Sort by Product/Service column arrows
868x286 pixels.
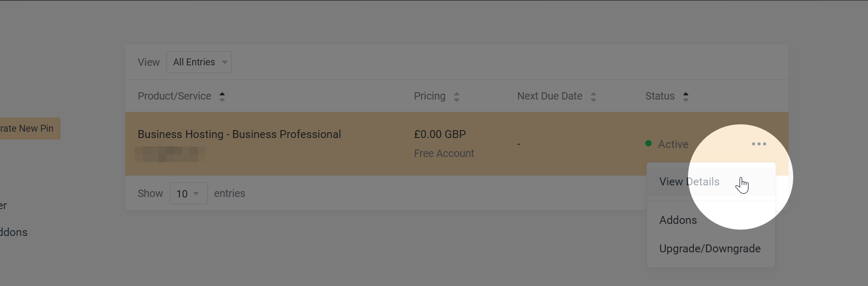[x=222, y=96]
